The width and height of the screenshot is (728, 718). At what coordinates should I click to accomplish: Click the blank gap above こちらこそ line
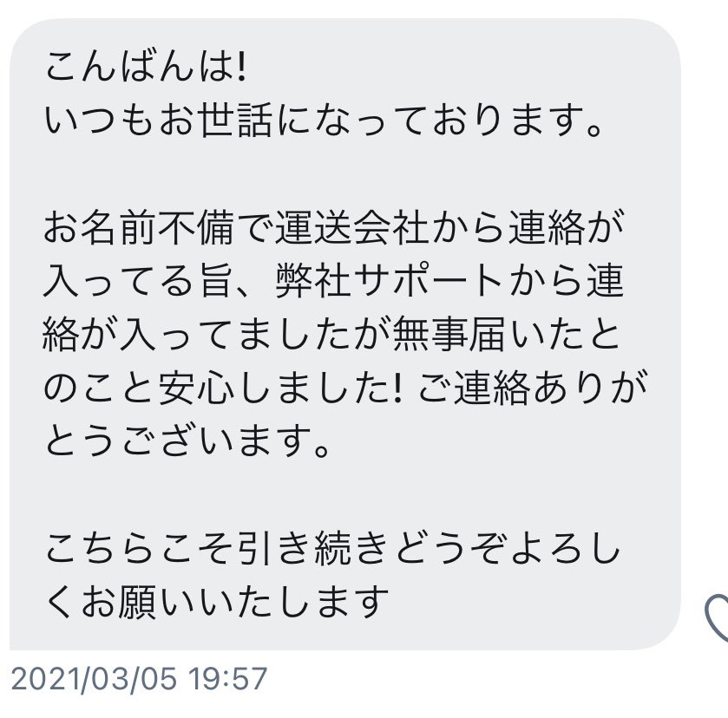(x=345, y=493)
